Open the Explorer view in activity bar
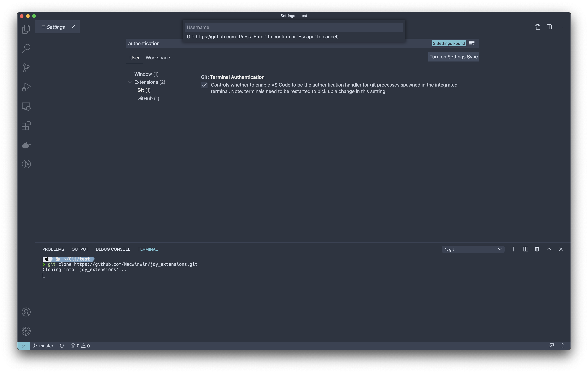The height and width of the screenshot is (373, 588). coord(26,29)
